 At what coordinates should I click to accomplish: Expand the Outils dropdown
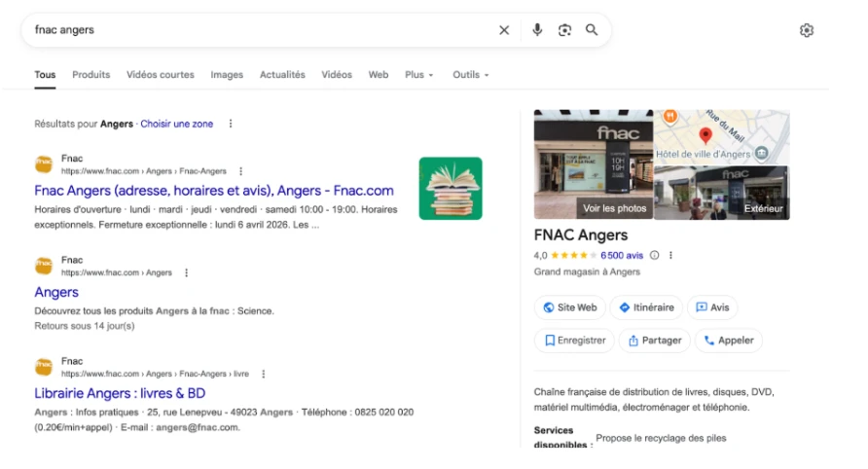pos(471,75)
